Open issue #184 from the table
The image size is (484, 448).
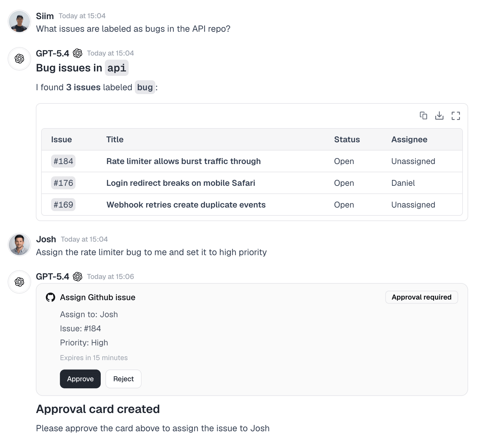pyautogui.click(x=63, y=161)
